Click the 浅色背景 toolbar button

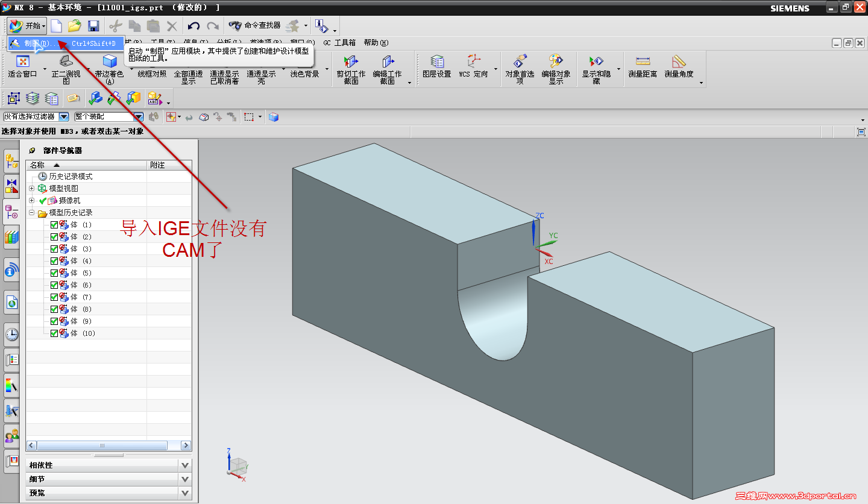pos(304,74)
